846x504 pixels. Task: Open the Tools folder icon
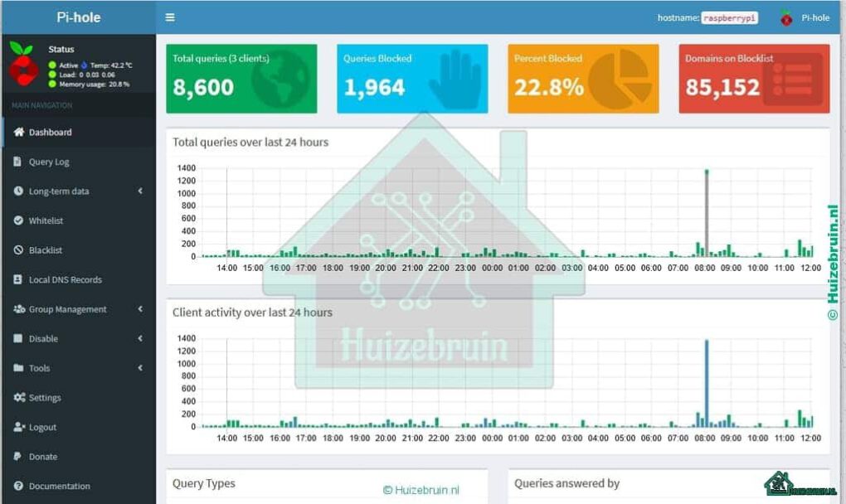click(18, 367)
